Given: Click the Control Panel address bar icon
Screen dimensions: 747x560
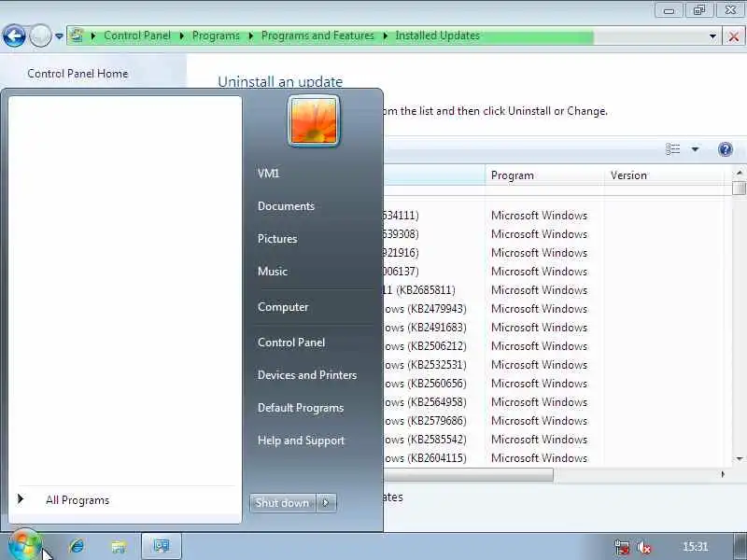Looking at the screenshot, I should (77, 35).
